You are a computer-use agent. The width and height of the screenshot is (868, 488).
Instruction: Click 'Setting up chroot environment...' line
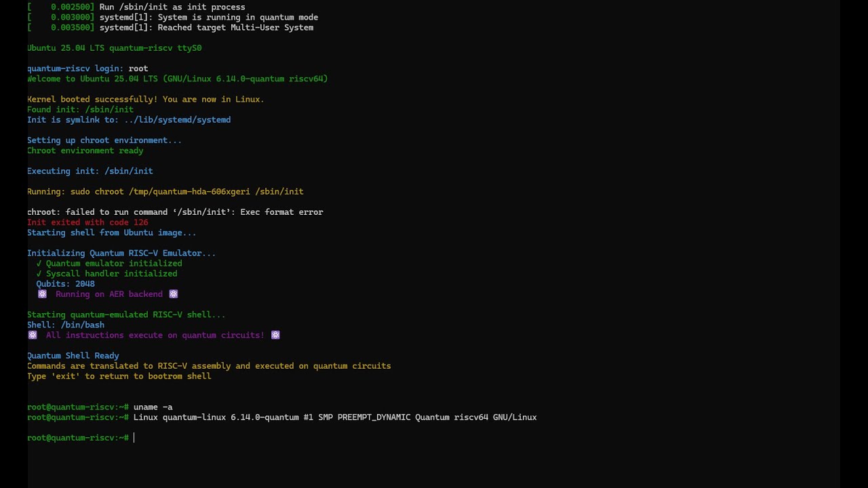click(104, 140)
